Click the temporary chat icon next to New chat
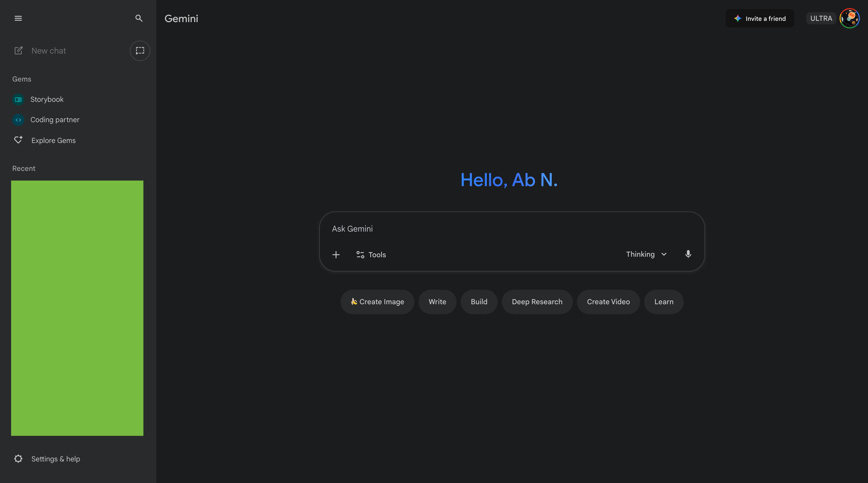 click(x=140, y=51)
